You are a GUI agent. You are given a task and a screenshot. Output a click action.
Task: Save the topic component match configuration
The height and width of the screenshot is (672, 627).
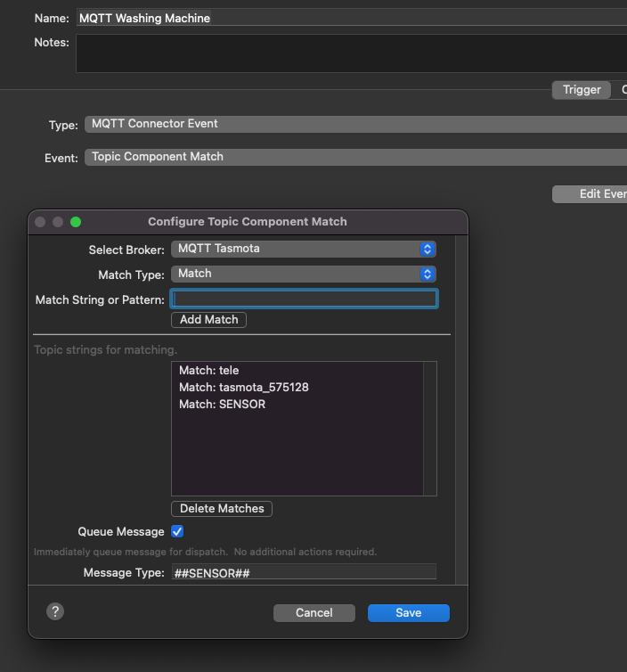[409, 613]
